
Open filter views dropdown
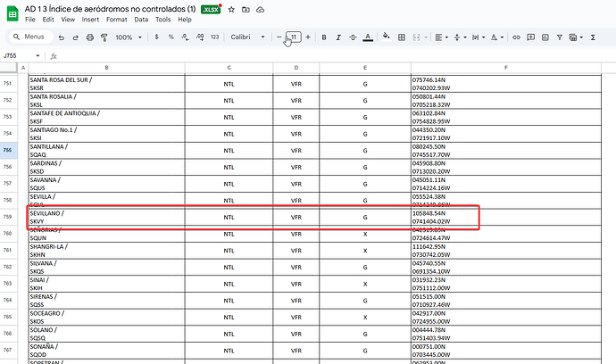[576, 37]
